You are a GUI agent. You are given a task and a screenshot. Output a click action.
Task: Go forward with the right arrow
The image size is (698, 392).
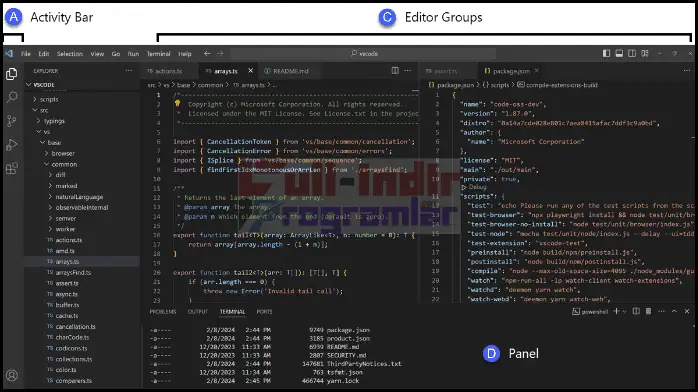220,53
